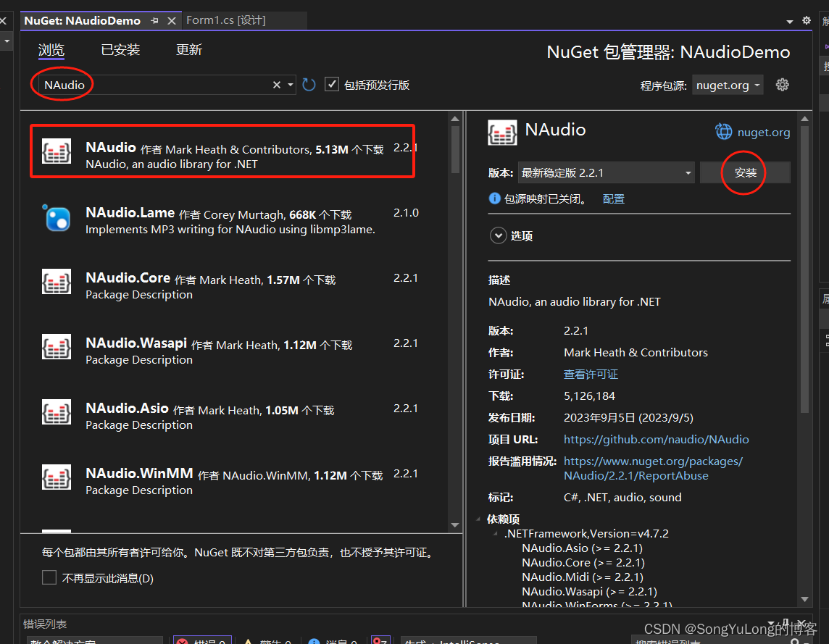Expand the 选项 options section

(x=498, y=236)
